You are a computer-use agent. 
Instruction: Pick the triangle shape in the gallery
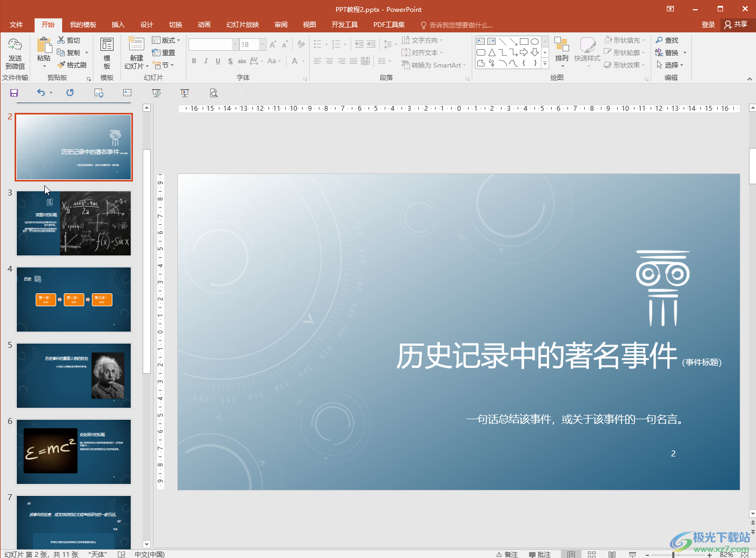[x=492, y=52]
